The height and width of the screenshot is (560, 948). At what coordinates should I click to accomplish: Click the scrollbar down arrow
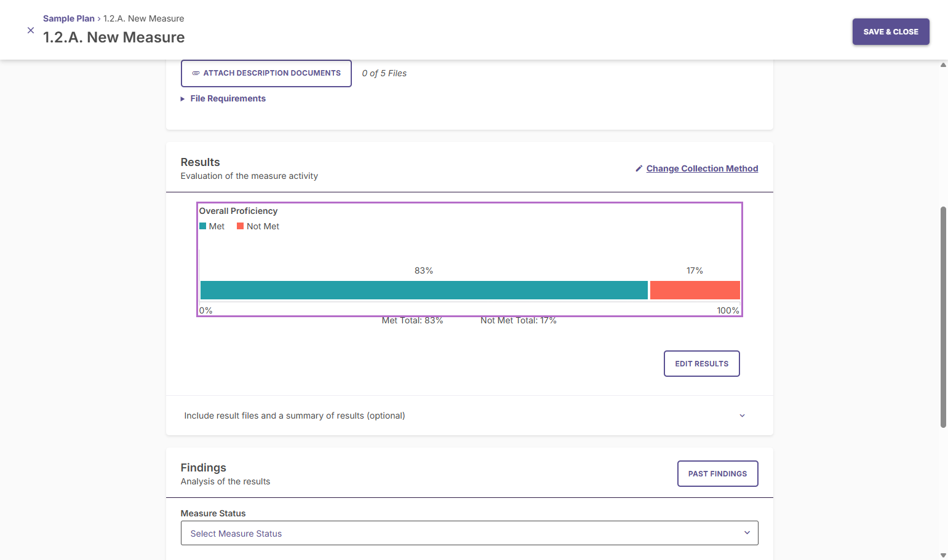(943, 555)
